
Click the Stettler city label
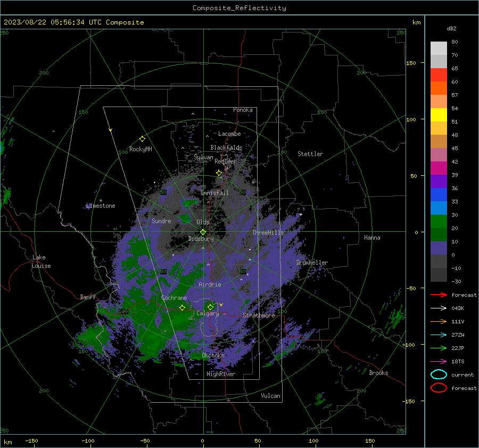[310, 154]
